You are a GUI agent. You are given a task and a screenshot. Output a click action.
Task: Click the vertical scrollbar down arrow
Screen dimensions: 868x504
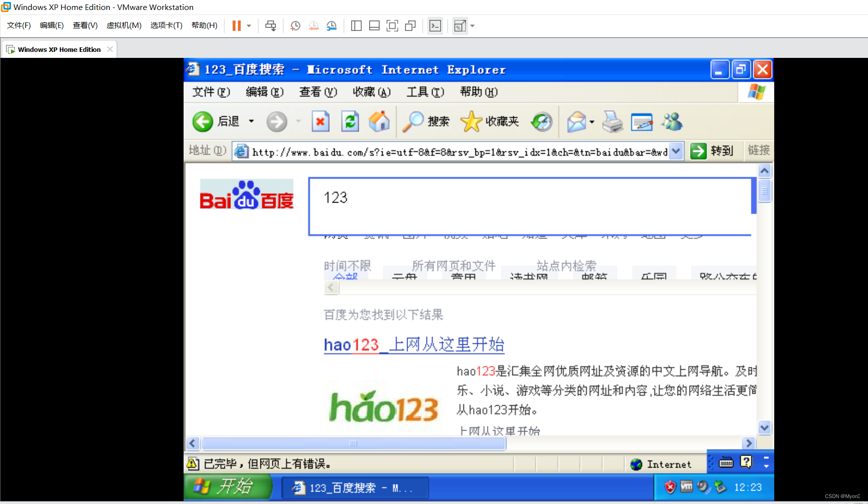764,428
